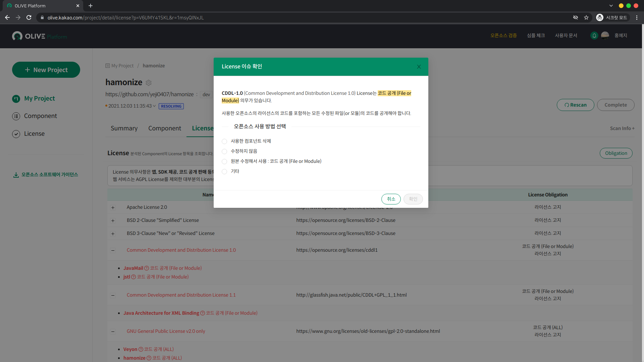The height and width of the screenshot is (362, 644).
Task: Click the user profile avatar
Action: 605,36
